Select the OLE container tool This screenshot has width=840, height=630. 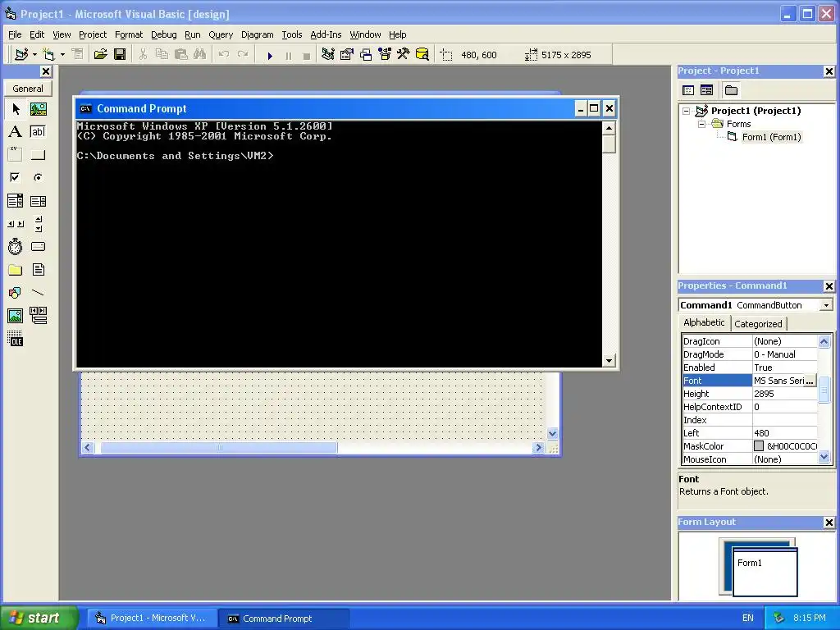pyautogui.click(x=15, y=339)
